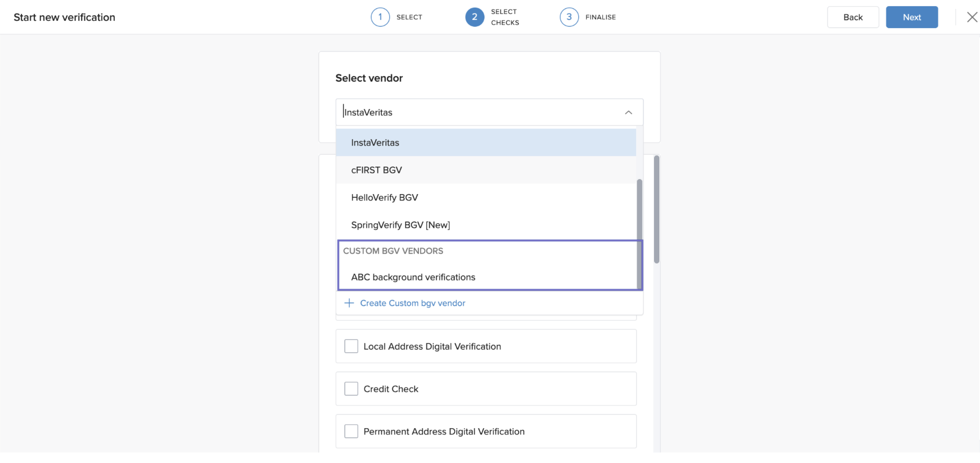Click the step 1 Select circle icon
The height and width of the screenshot is (463, 980).
tap(380, 17)
